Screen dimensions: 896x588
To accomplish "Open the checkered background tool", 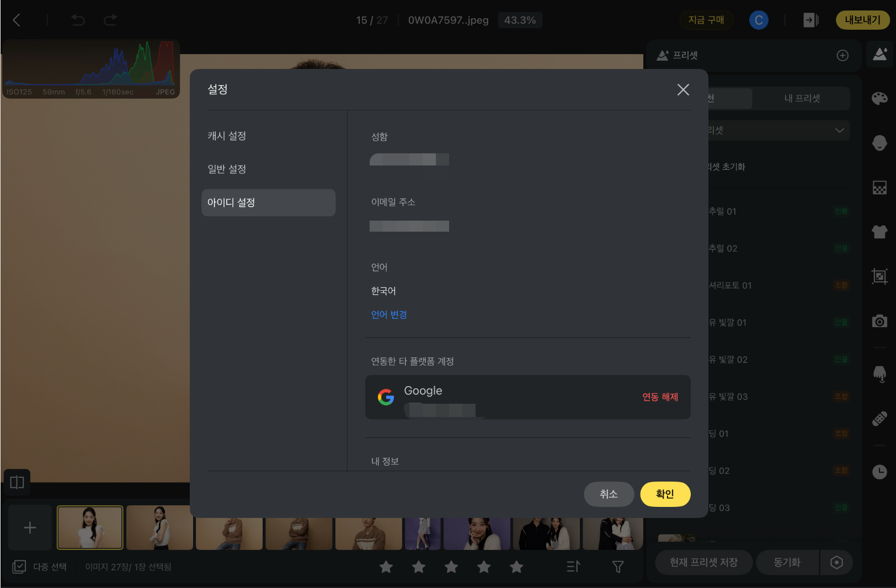I will 879,188.
